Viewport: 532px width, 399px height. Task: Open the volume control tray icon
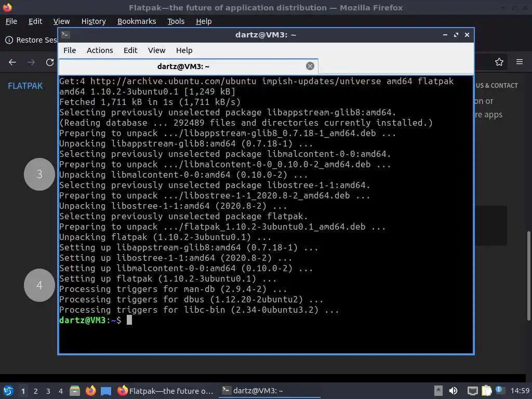tap(453, 391)
